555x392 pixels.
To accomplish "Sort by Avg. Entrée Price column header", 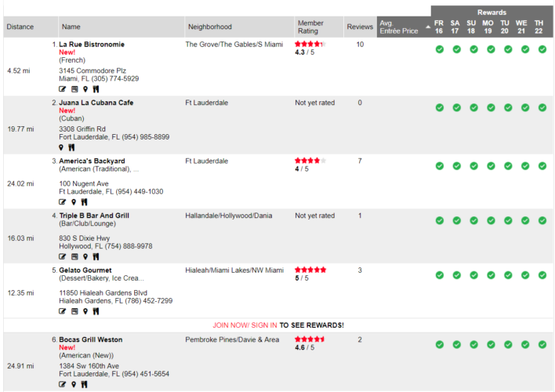I will pyautogui.click(x=399, y=27).
